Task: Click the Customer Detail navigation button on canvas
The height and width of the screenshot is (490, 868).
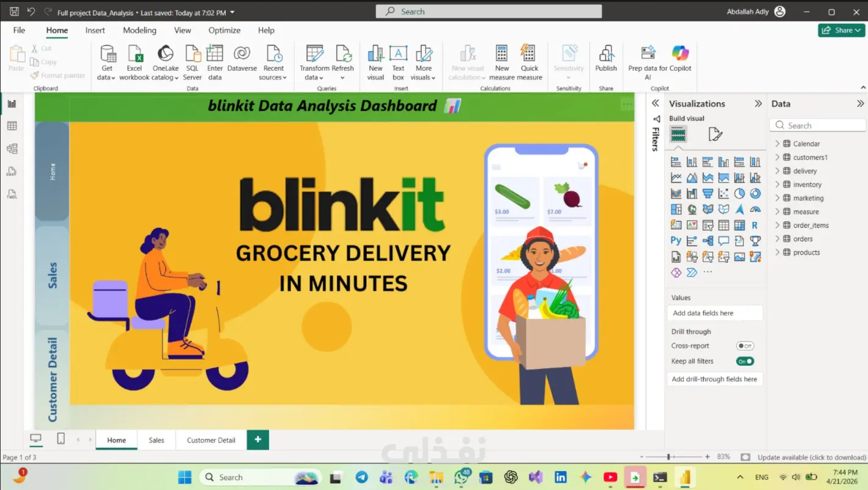Action: click(52, 379)
